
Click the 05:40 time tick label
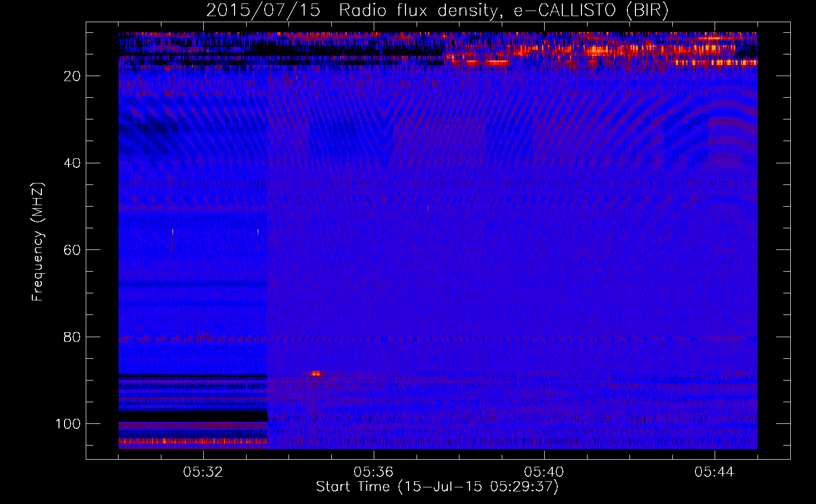pyautogui.click(x=544, y=472)
